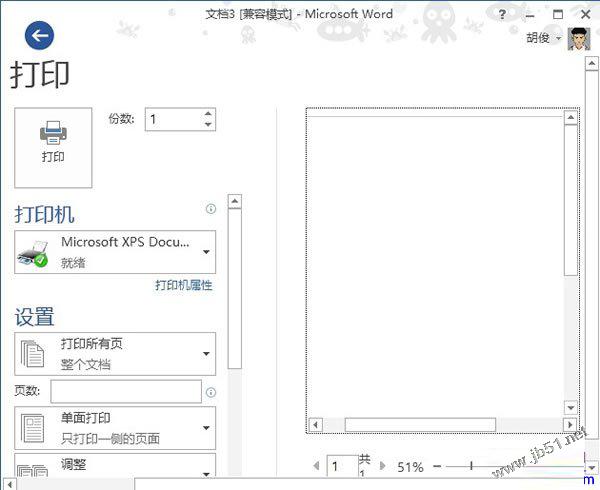Viewport: 600px width, 490px height.
Task: Increase the number of copies with up arrow
Action: click(x=208, y=114)
